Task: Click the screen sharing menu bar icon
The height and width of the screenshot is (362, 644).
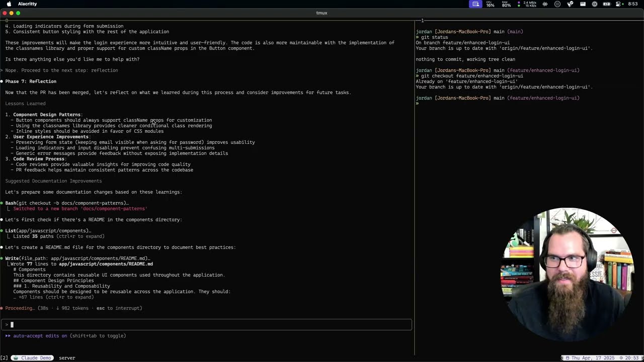Action: (x=475, y=4)
